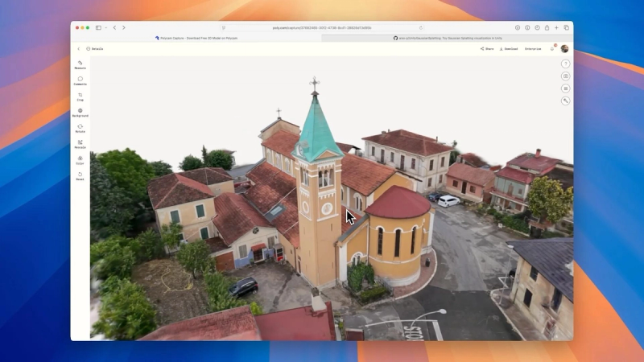Select the Rotate tool
Image resolution: width=644 pixels, height=362 pixels.
click(x=80, y=129)
